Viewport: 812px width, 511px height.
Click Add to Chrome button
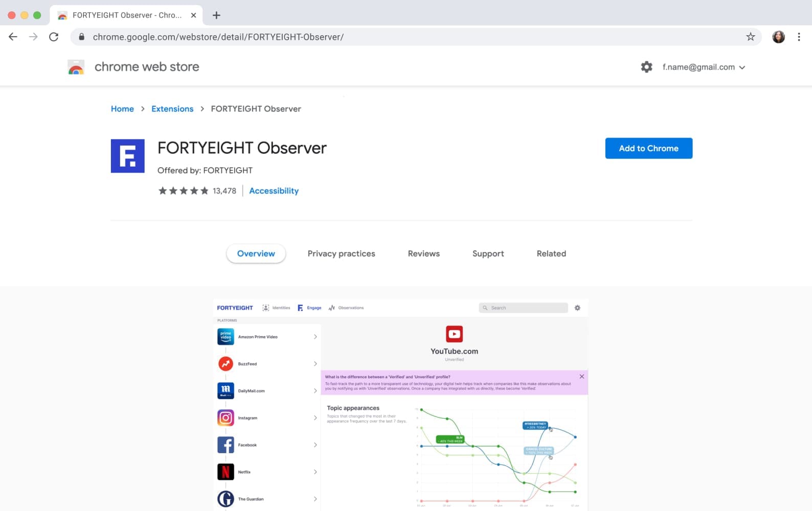648,148
